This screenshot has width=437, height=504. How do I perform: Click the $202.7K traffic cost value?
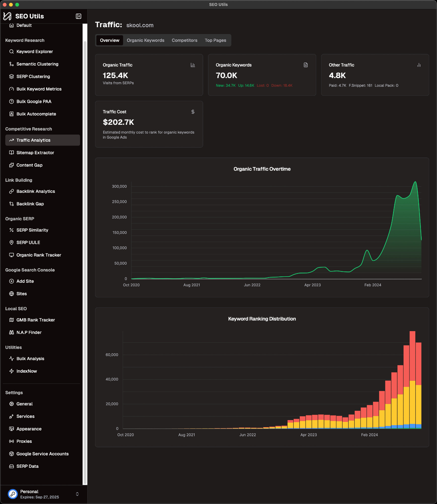point(118,122)
